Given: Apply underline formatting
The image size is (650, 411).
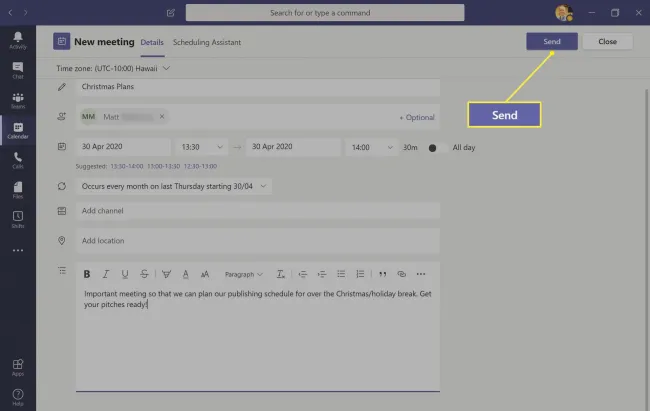Looking at the screenshot, I should pos(125,274).
